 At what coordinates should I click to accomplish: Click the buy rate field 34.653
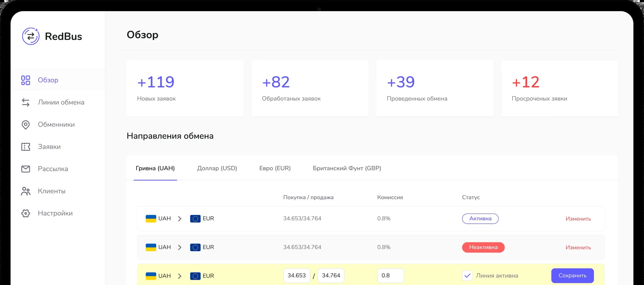tap(296, 276)
